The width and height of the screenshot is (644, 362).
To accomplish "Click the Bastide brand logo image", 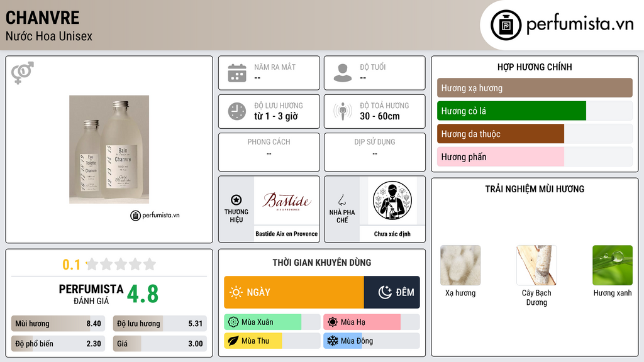I will [x=287, y=200].
